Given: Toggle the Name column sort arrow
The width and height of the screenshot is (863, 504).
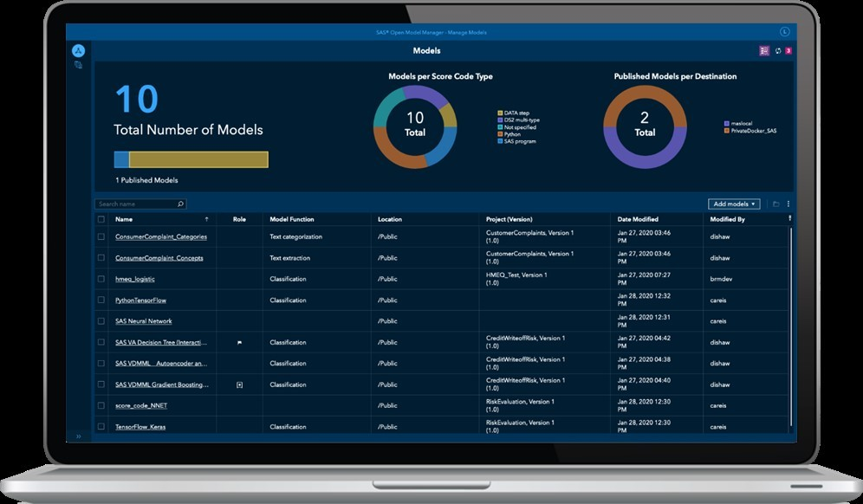Looking at the screenshot, I should (x=206, y=220).
